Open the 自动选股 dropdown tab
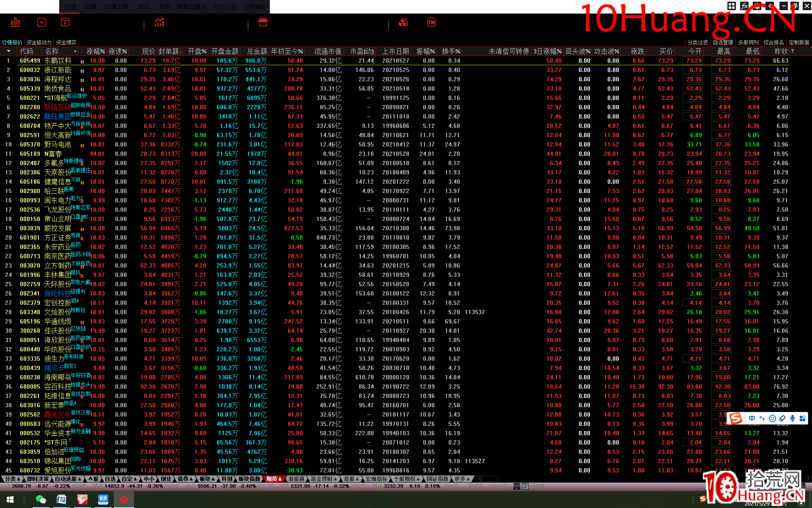 click(x=68, y=479)
